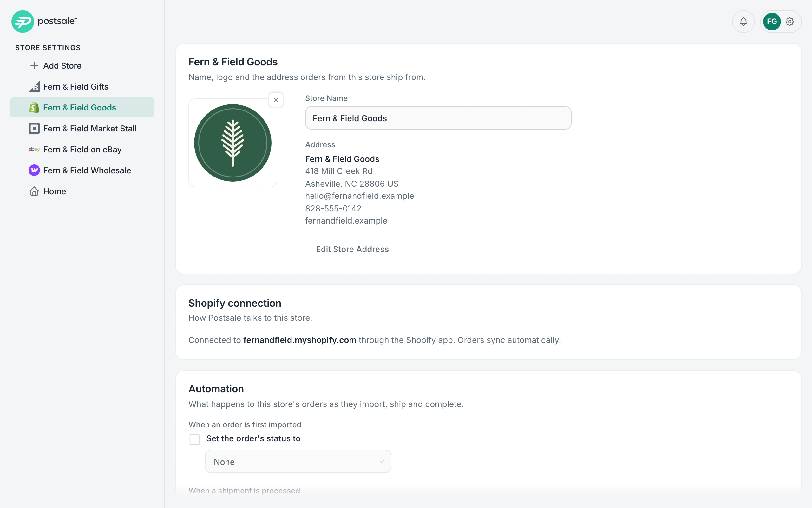Viewport: 812px width, 508px height.
Task: Go to Home in sidebar
Action: pyautogui.click(x=82, y=191)
